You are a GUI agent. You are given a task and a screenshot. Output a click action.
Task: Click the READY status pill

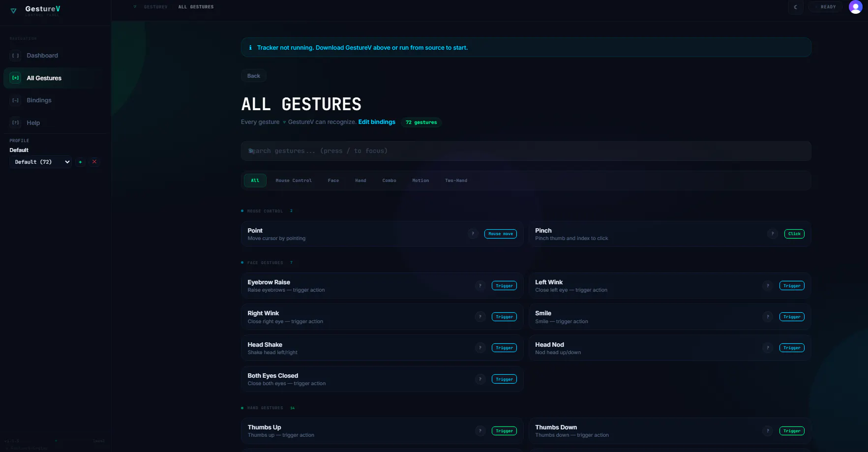pos(825,7)
